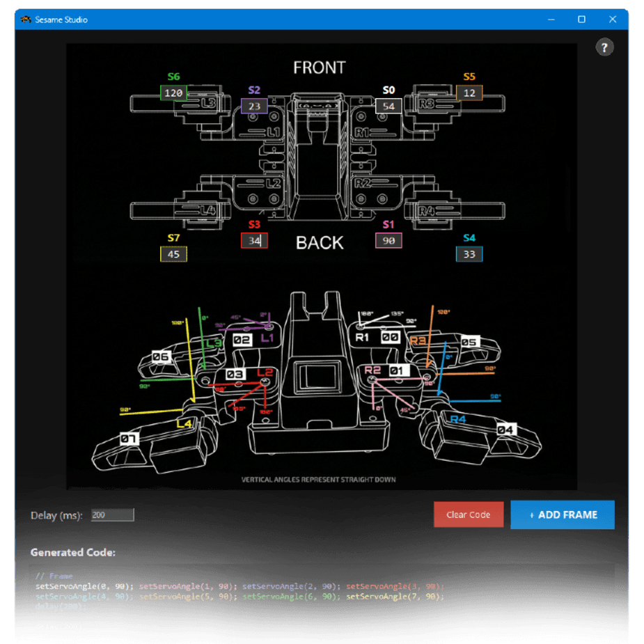Viewport: 644px width, 644px height.
Task: Click the 03 servo label on the robot diagram
Action: [x=235, y=374]
